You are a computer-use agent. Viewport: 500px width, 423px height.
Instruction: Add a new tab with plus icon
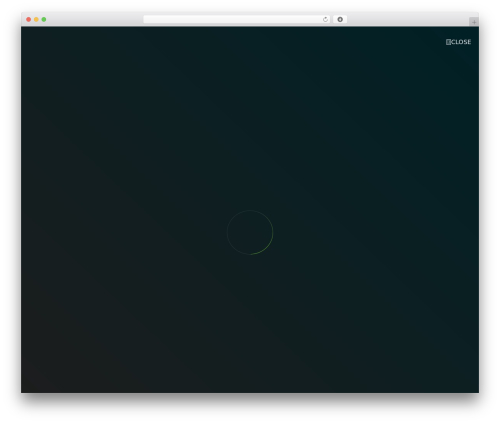pyautogui.click(x=474, y=22)
